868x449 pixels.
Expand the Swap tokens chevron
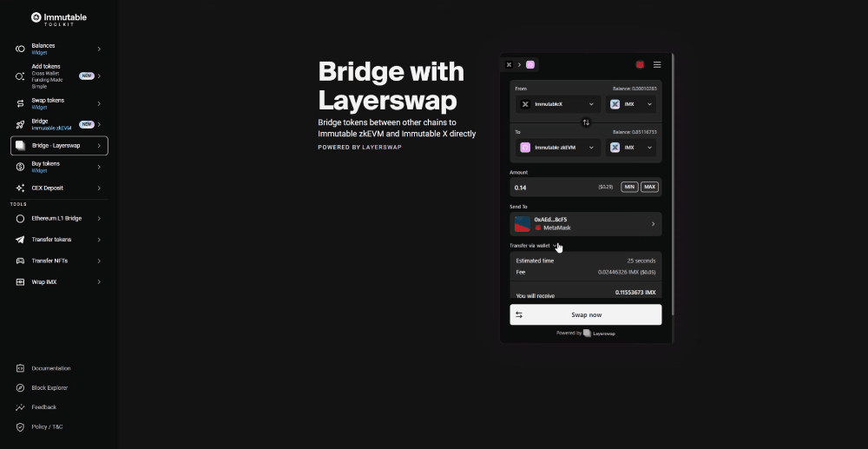point(99,103)
